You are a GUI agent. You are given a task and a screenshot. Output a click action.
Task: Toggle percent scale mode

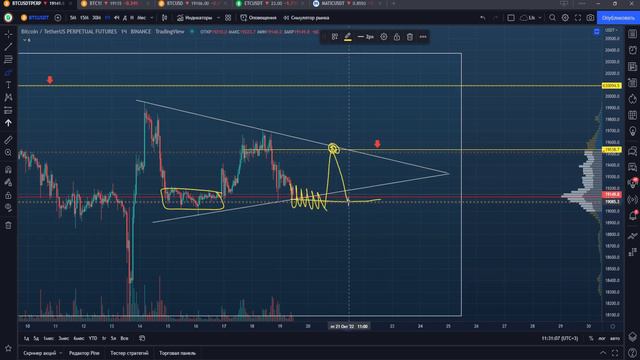(591, 338)
